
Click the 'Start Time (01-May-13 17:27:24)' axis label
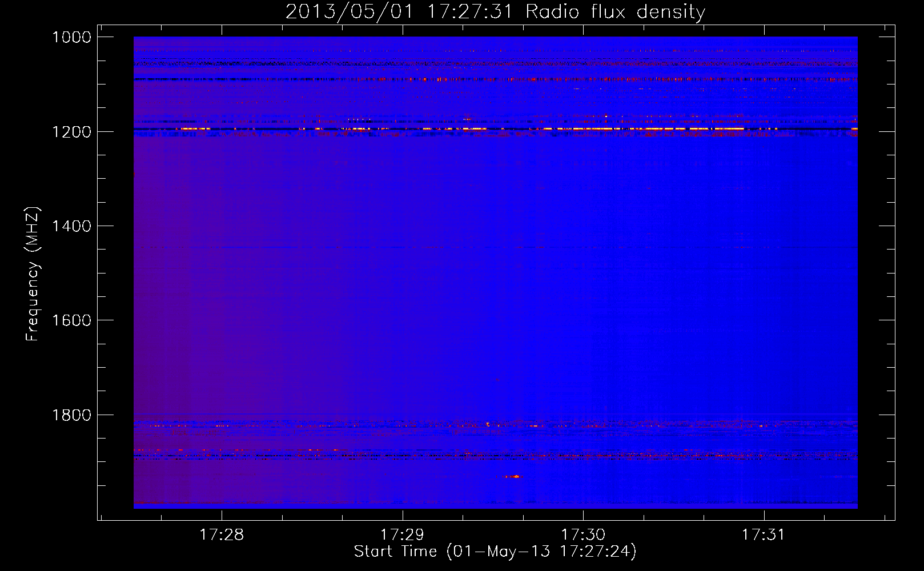495,552
